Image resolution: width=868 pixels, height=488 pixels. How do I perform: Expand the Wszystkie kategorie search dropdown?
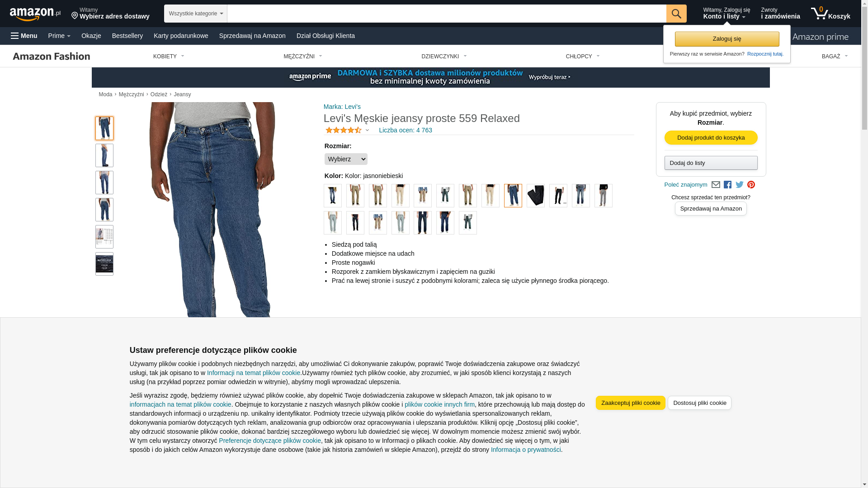[196, 14]
